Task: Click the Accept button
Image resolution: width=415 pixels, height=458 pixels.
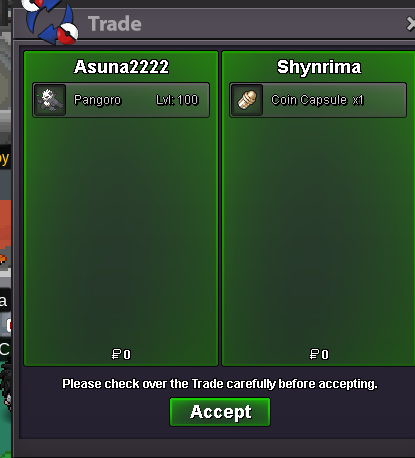Action: (220, 412)
